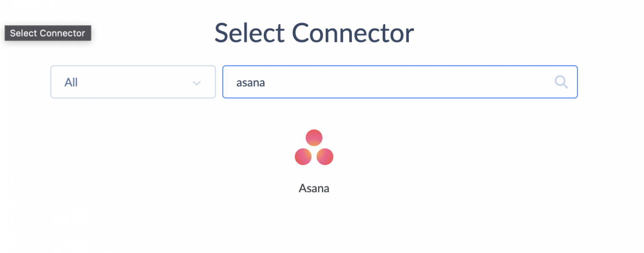644x253 pixels.
Task: Click the 'asana' text in search box
Action: 250,83
